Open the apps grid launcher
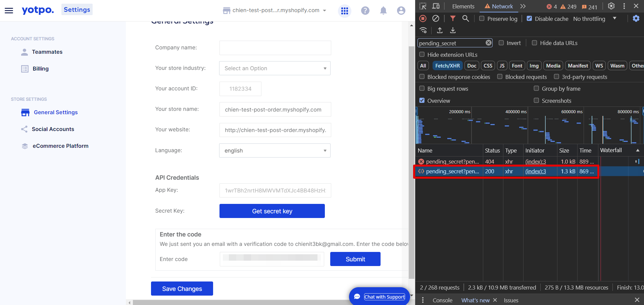644x305 pixels. tap(345, 11)
